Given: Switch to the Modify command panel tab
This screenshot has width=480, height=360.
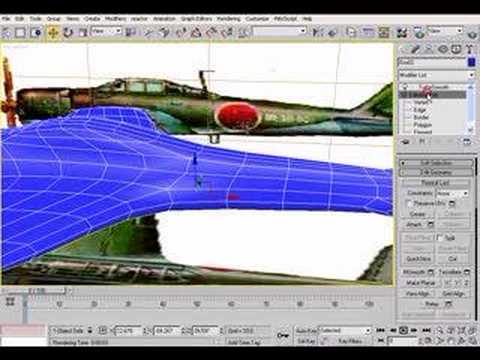Looking at the screenshot, I should [416, 50].
